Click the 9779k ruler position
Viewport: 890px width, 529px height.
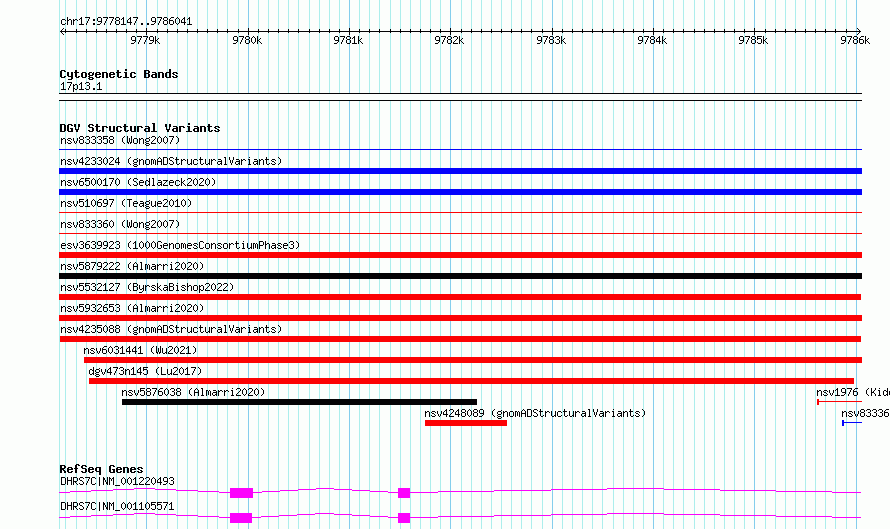(x=145, y=40)
